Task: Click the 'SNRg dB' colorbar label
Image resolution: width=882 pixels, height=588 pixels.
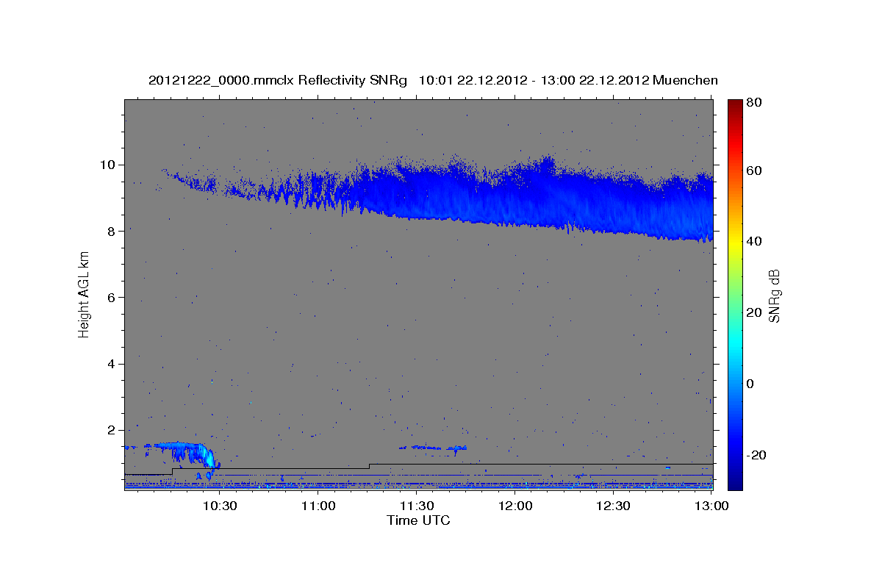Action: coord(774,296)
